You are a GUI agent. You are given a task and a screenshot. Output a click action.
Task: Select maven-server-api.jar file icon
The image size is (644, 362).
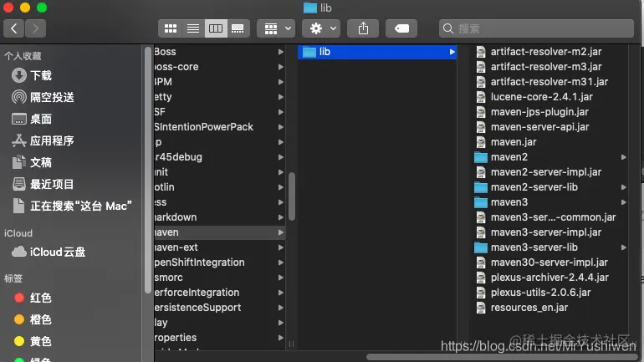(x=481, y=127)
